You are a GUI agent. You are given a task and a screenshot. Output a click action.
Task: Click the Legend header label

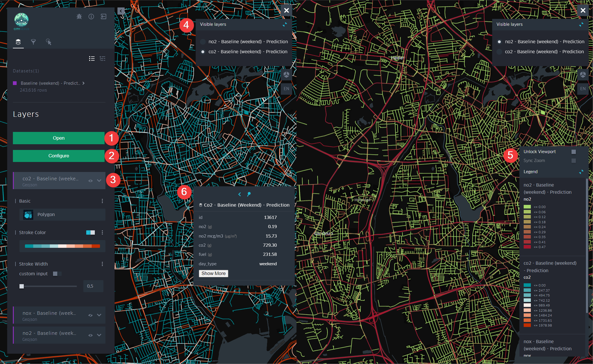pyautogui.click(x=531, y=172)
